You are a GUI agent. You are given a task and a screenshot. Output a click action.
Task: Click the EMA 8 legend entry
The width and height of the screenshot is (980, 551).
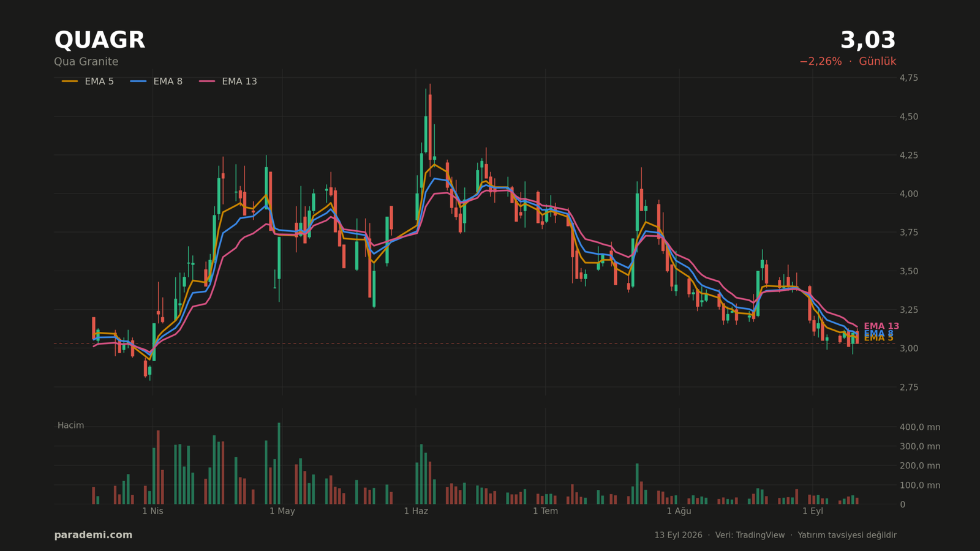[x=156, y=81]
